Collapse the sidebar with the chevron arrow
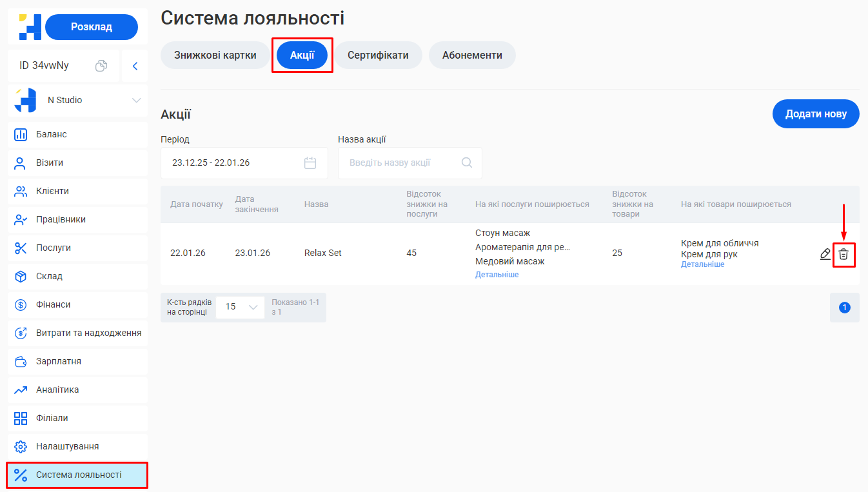The image size is (868, 492). pyautogui.click(x=134, y=65)
